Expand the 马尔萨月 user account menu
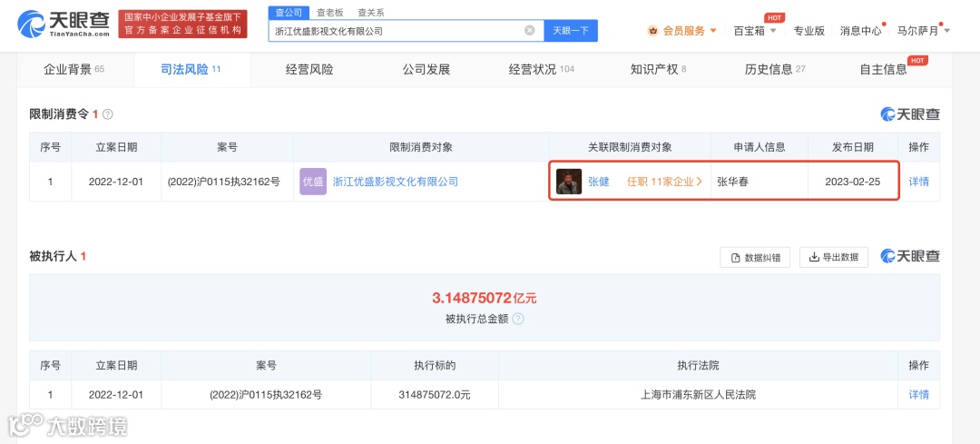980x444 pixels. click(923, 31)
